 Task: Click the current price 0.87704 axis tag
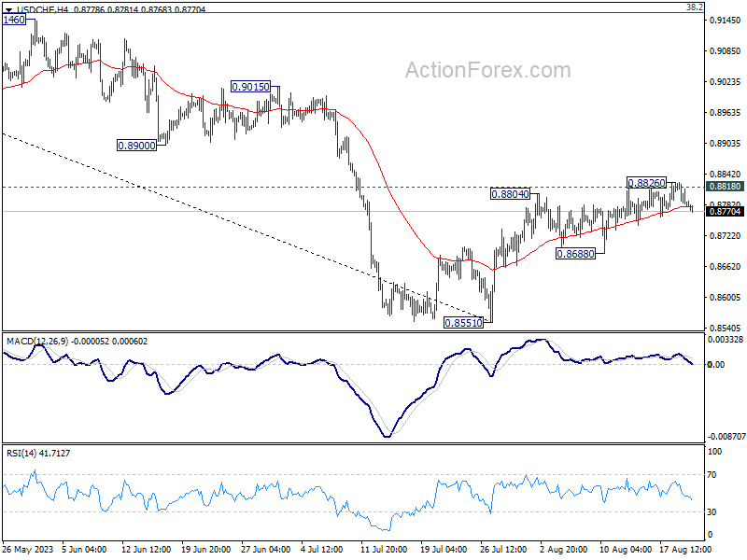pyautogui.click(x=726, y=212)
